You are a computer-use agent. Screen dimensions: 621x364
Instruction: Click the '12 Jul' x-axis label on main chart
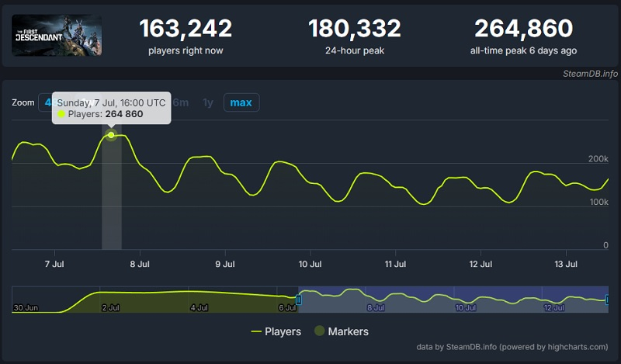point(480,264)
